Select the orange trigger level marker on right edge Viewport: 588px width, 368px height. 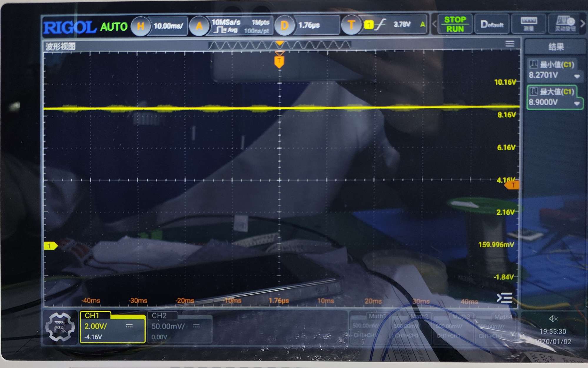click(x=512, y=185)
